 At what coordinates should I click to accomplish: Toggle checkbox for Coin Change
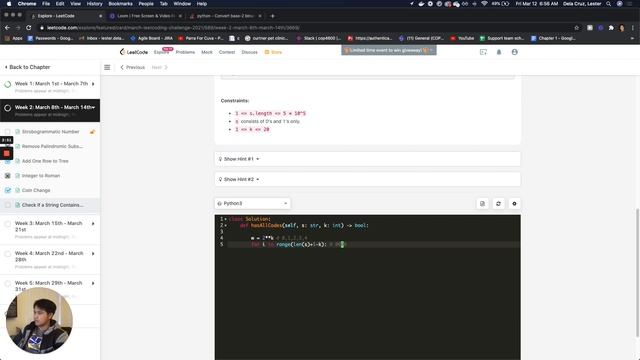[x=7, y=190]
